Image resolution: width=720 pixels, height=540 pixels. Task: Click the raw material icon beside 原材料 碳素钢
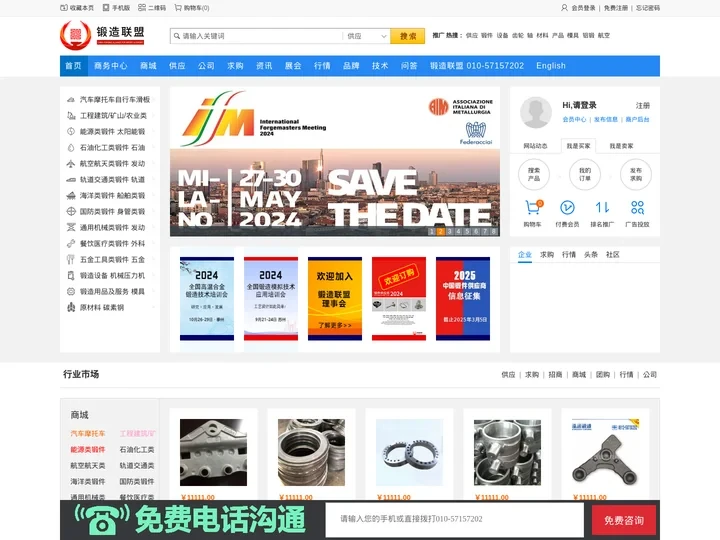pyautogui.click(x=71, y=307)
